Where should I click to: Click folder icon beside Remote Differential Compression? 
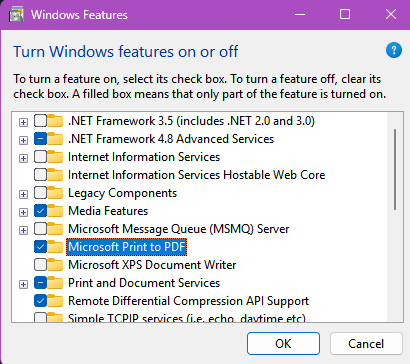(55, 301)
